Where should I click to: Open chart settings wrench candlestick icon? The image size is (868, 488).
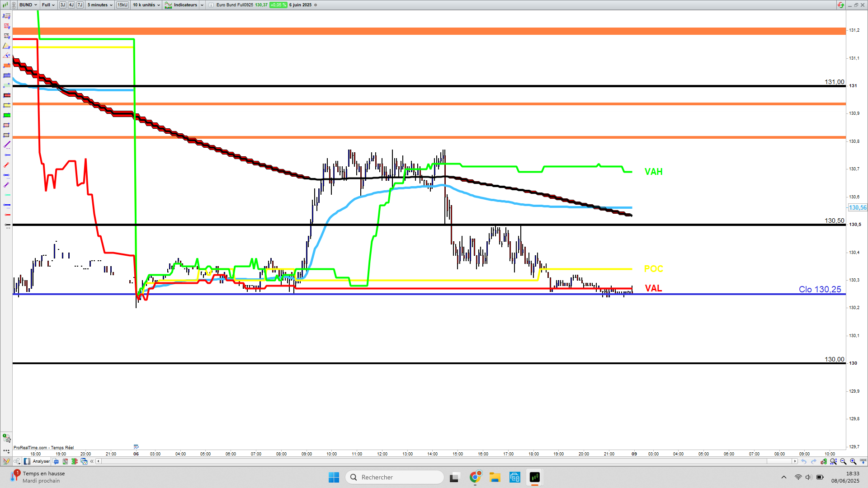click(824, 461)
